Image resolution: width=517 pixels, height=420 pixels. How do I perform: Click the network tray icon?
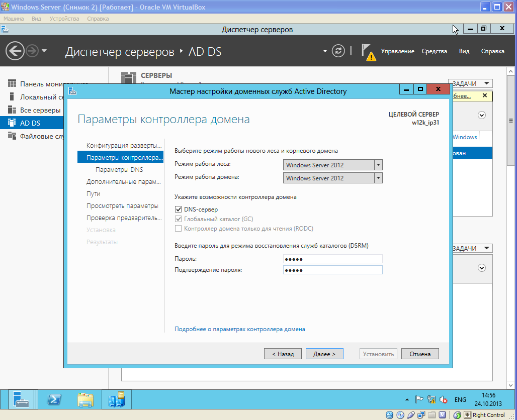click(432, 399)
